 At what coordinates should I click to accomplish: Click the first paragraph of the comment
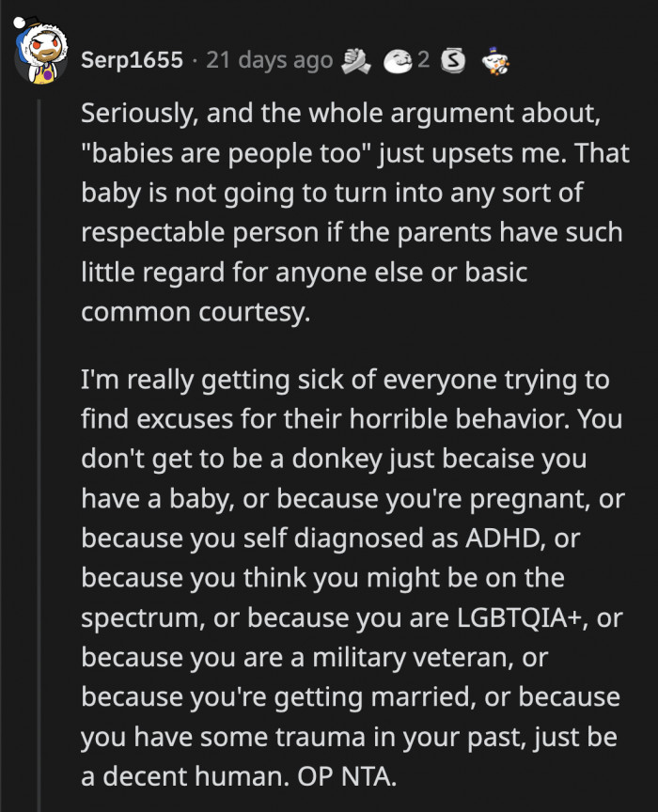[x=357, y=211]
